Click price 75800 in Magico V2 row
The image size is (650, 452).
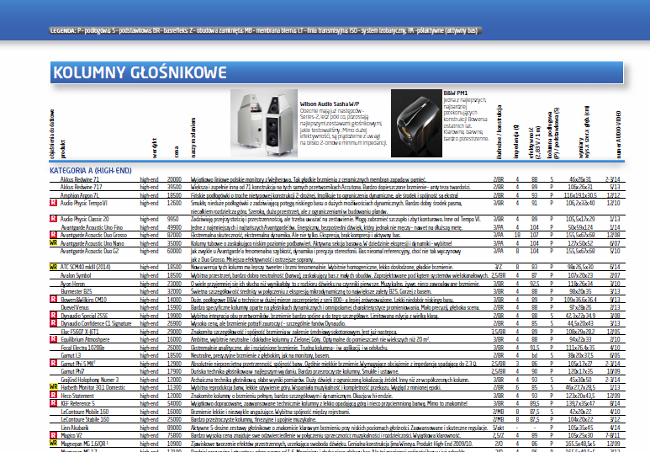pos(175,436)
